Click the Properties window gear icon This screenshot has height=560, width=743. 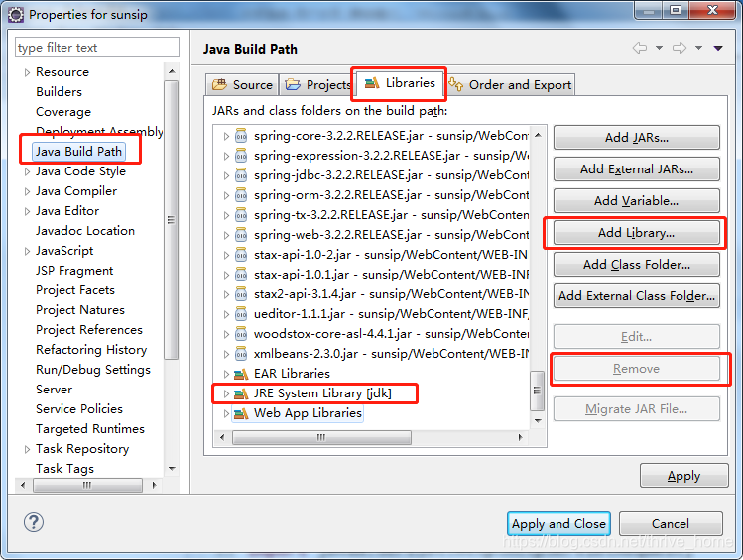click(16, 15)
